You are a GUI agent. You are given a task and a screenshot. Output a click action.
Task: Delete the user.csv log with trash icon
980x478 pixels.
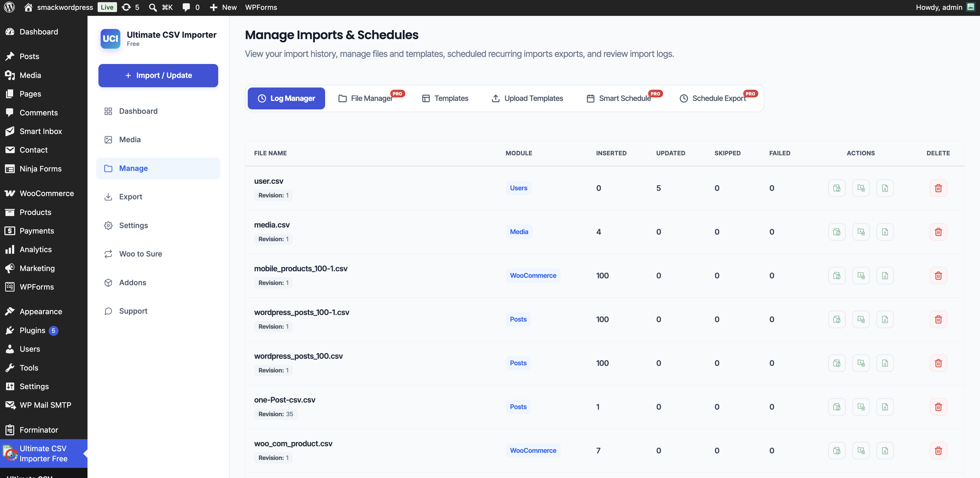pyautogui.click(x=938, y=188)
